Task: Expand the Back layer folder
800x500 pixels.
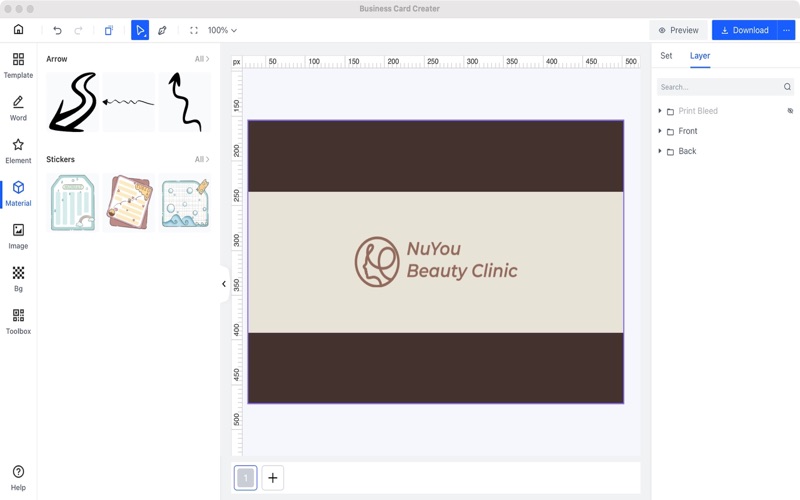Action: point(660,151)
